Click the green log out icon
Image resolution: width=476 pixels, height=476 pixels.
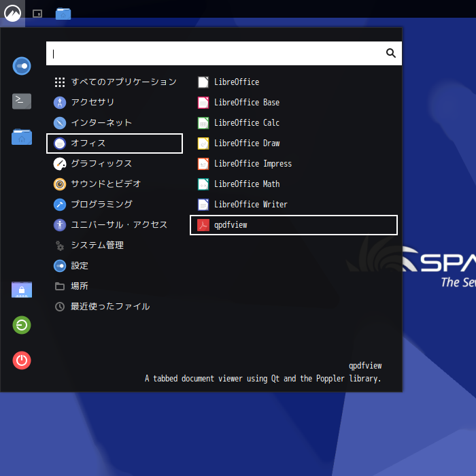22,325
